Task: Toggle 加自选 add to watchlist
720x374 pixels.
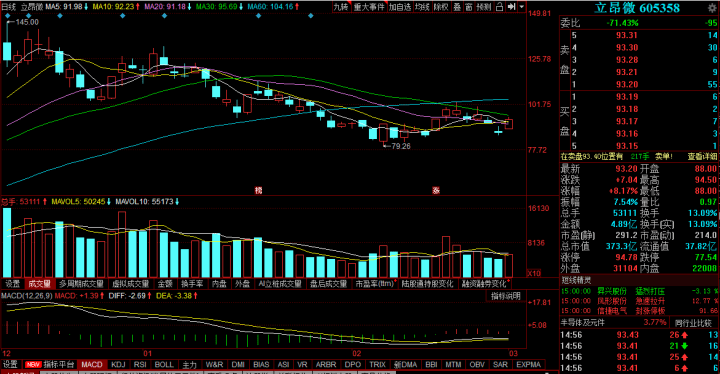Action: 399,7
